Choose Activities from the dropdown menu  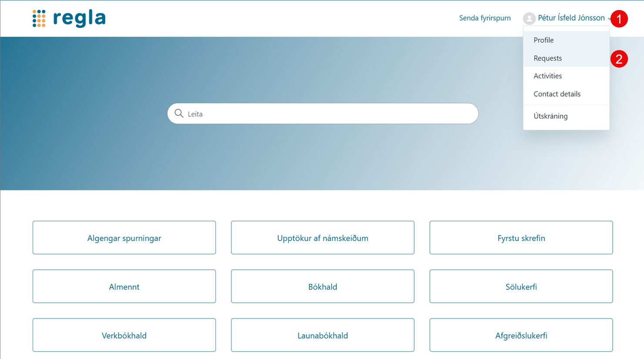pos(547,76)
